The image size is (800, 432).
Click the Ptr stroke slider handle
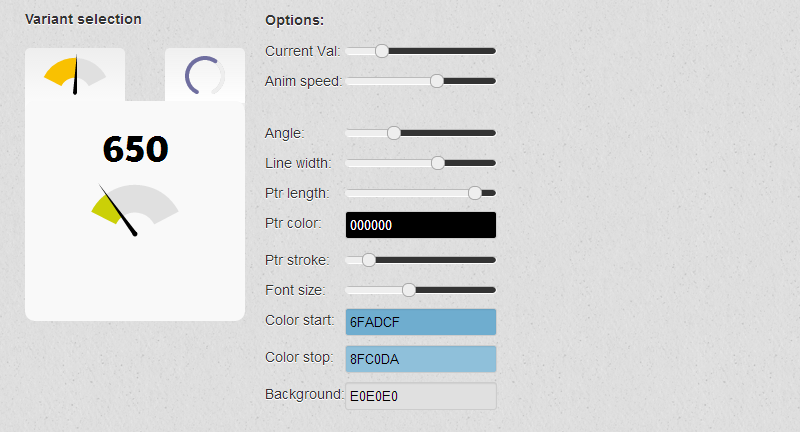click(369, 259)
